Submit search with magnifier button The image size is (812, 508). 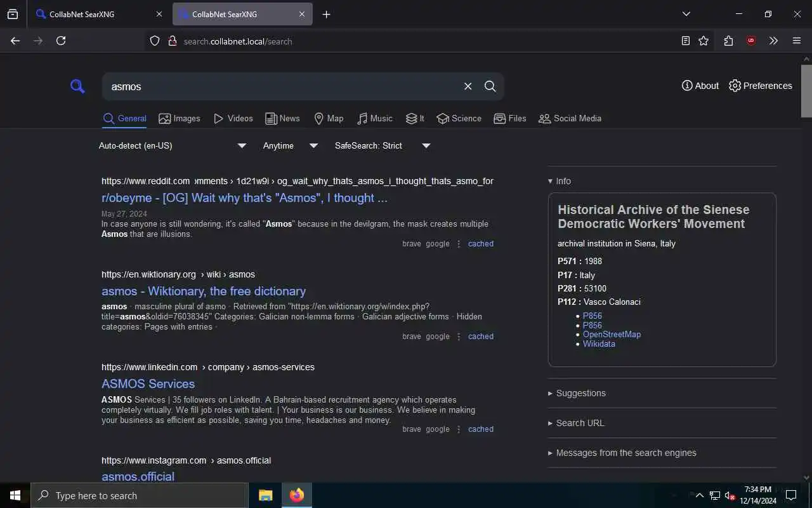pos(490,86)
